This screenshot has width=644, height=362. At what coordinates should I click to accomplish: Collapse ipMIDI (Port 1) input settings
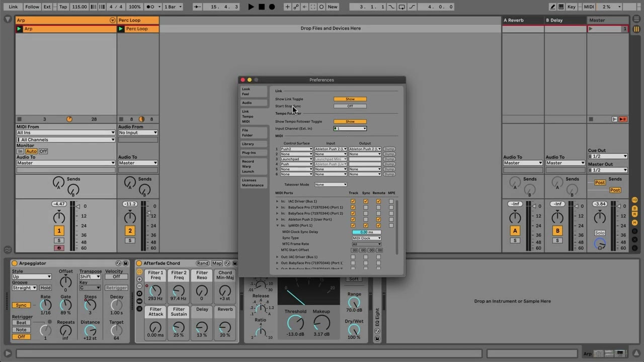tap(277, 225)
